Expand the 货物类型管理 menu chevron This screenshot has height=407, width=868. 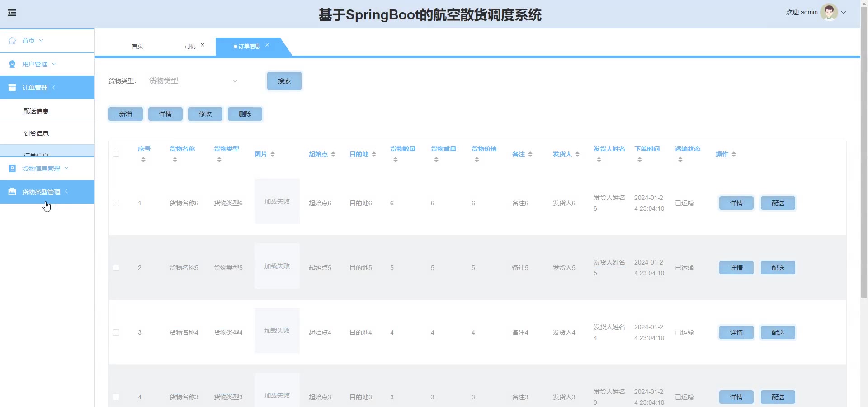(66, 192)
